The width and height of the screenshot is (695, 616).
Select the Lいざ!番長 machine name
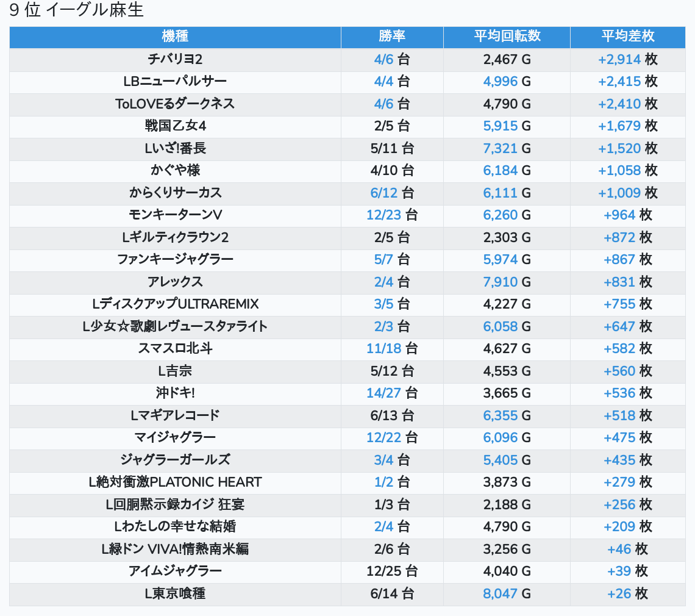(x=175, y=148)
